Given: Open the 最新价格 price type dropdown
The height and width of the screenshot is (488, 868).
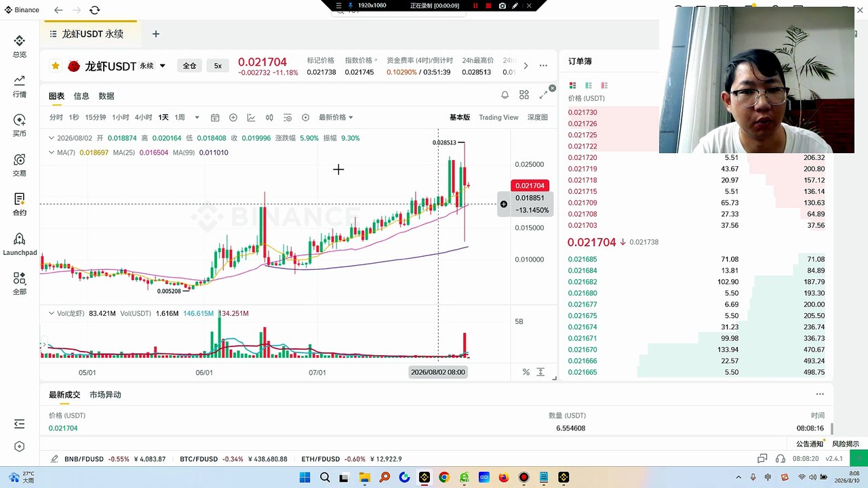Looking at the screenshot, I should click(336, 117).
